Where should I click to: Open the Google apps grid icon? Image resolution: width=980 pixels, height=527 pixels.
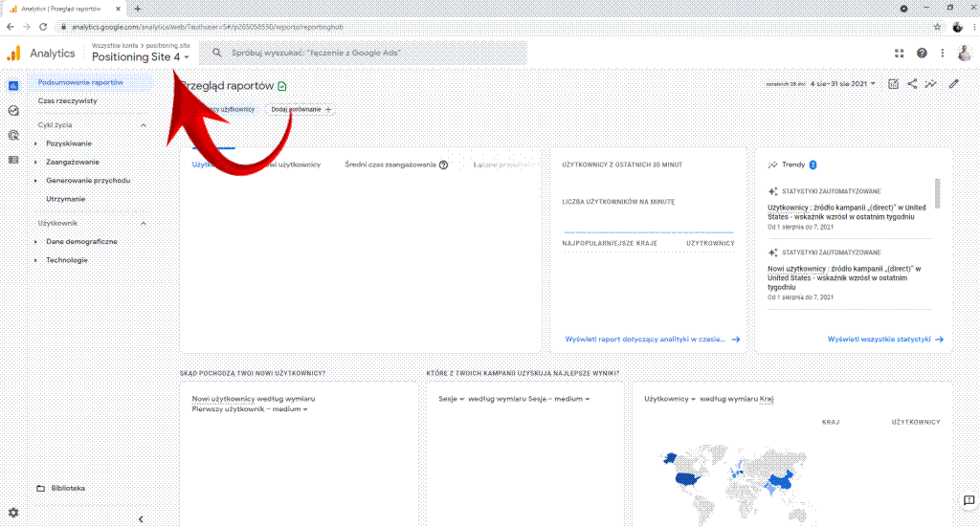coord(899,53)
